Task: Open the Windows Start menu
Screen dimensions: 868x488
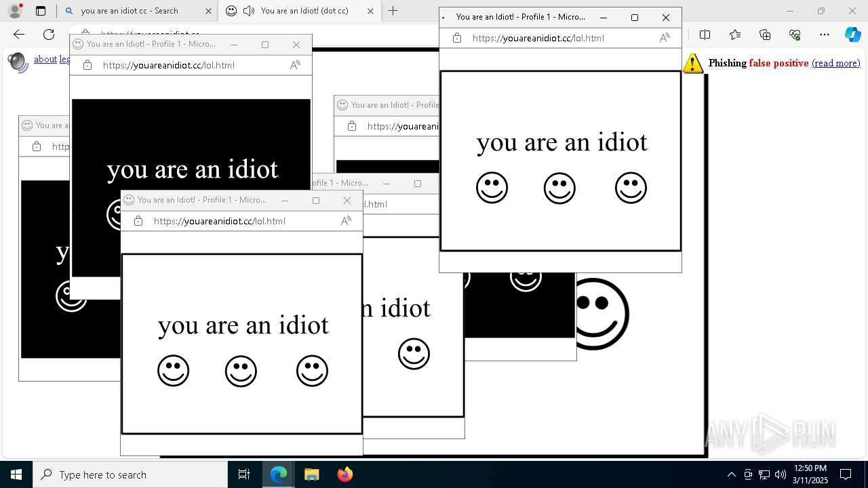Action: point(16,474)
